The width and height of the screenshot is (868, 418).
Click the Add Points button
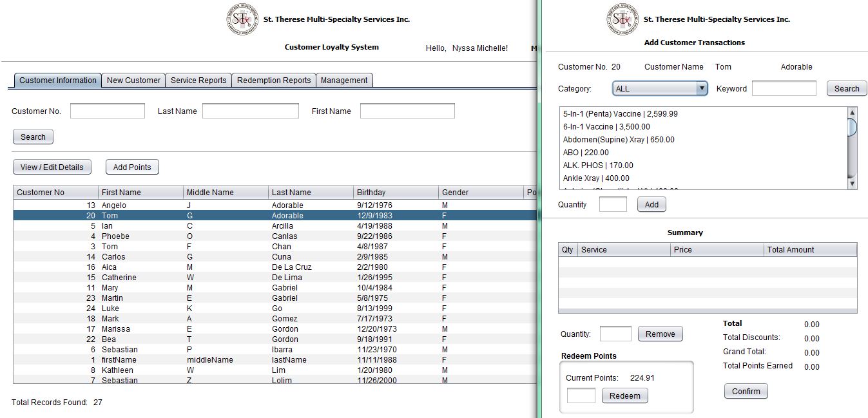(132, 167)
